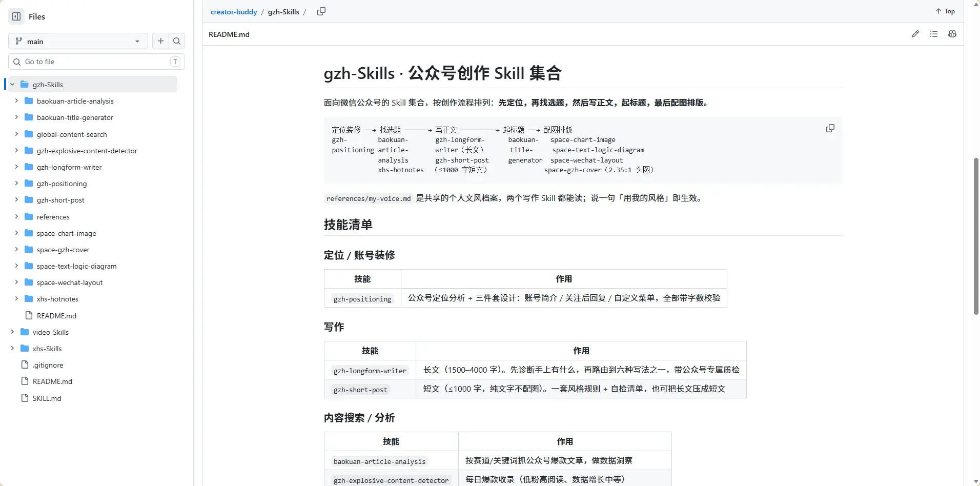Screen dimensions: 980x486
Task: Click the 定位 / 账号装修 heading
Action: (x=359, y=255)
